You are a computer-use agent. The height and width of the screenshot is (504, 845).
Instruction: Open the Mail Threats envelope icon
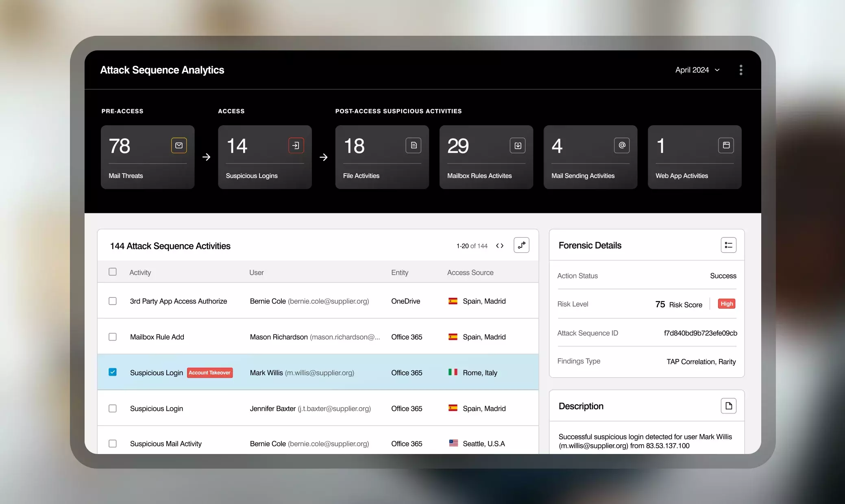(179, 146)
